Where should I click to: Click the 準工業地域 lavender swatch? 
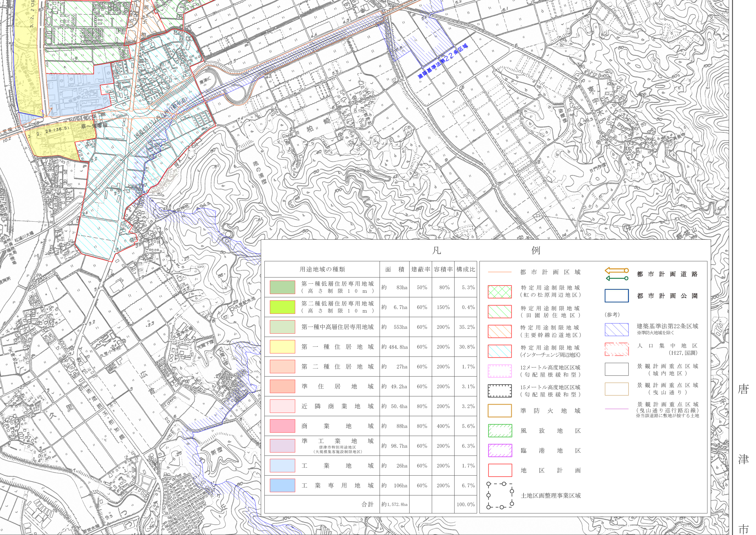[282, 446]
